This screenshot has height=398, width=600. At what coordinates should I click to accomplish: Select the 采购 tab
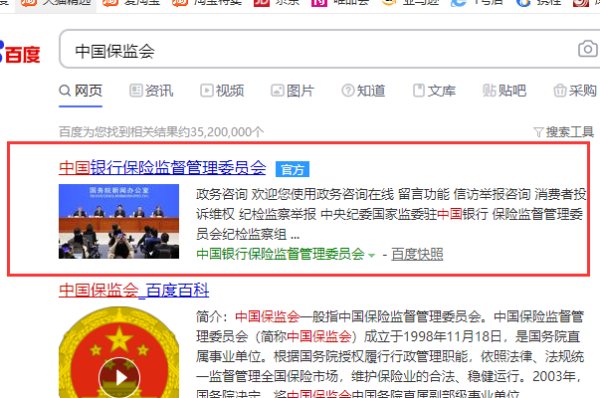[575, 91]
